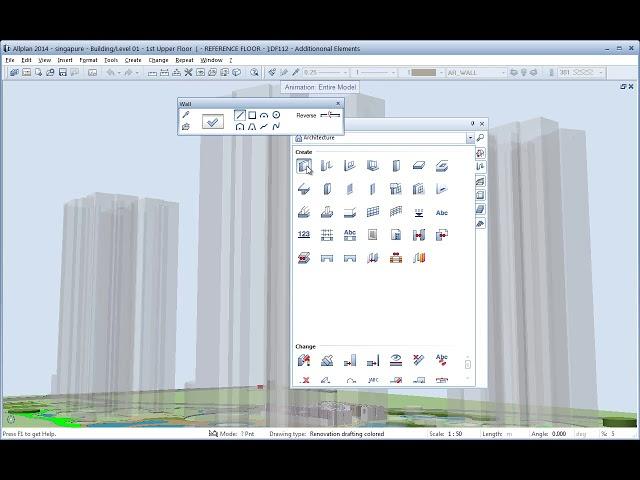Open the Create menu
This screenshot has width=640, height=480.
click(133, 60)
